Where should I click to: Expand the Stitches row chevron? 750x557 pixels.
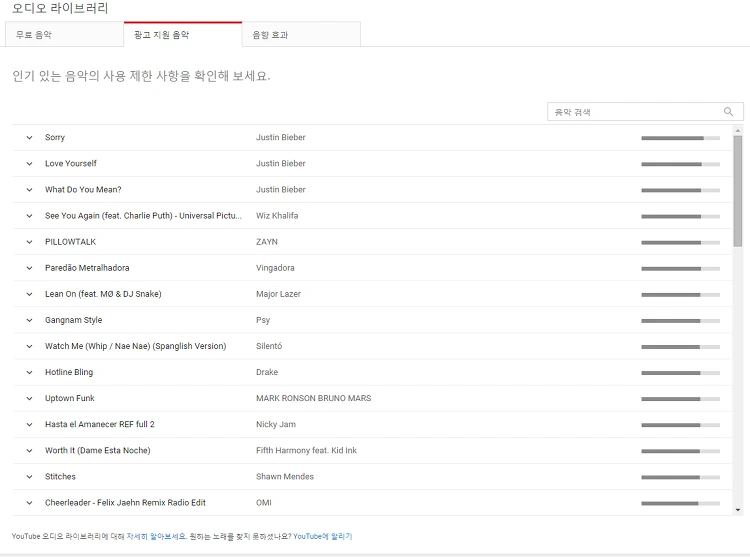click(x=29, y=477)
